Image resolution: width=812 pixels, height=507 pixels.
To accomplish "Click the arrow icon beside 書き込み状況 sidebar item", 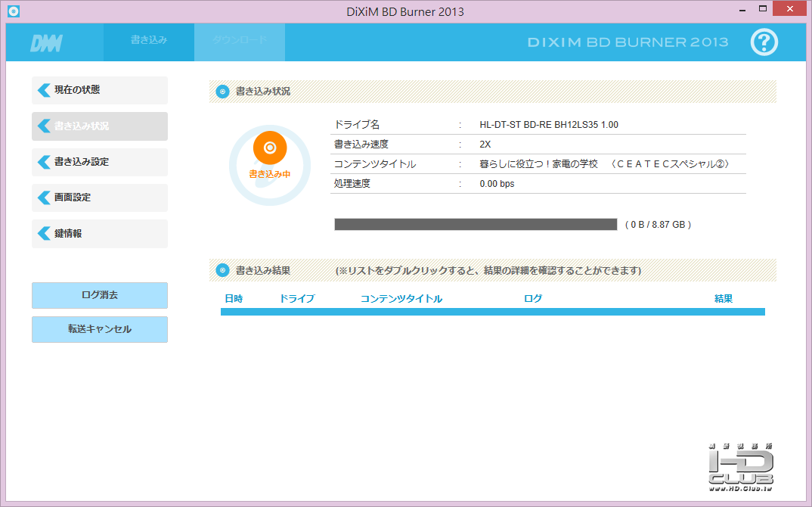I will pos(44,126).
